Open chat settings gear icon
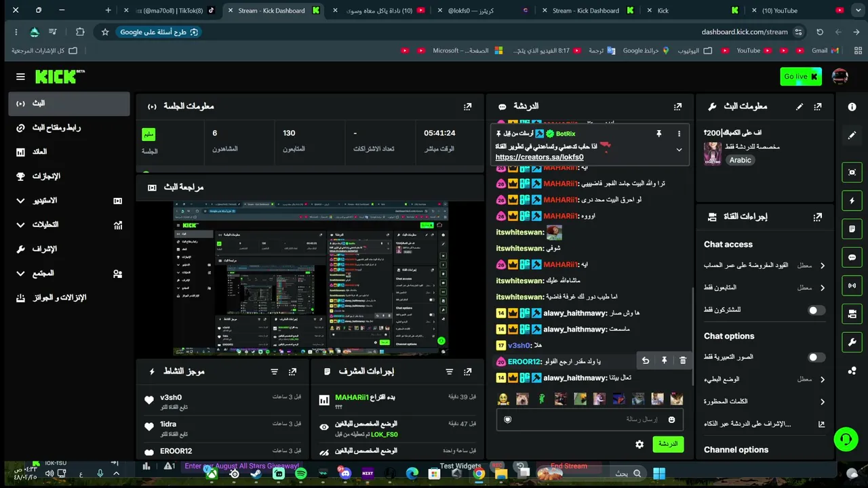 click(x=639, y=444)
